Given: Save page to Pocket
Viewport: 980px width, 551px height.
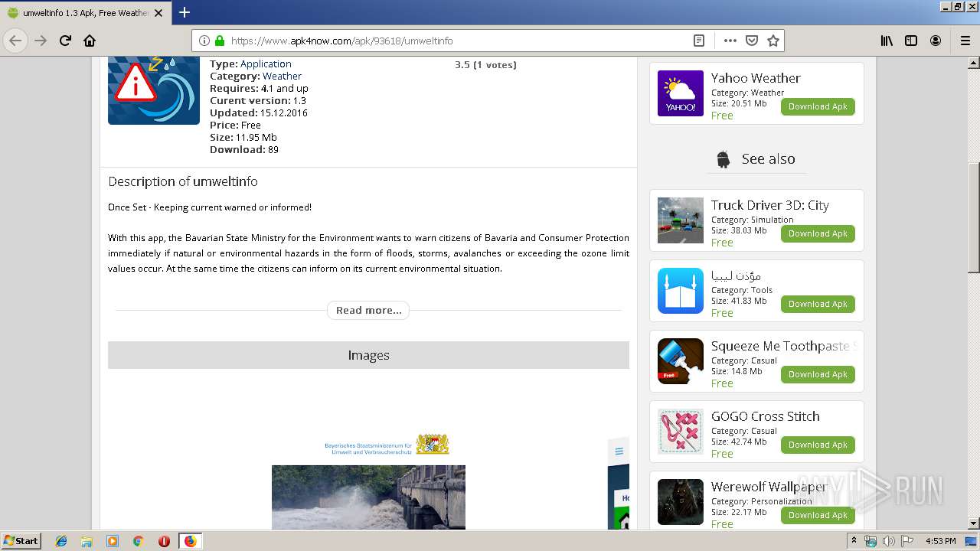Looking at the screenshot, I should 752,41.
